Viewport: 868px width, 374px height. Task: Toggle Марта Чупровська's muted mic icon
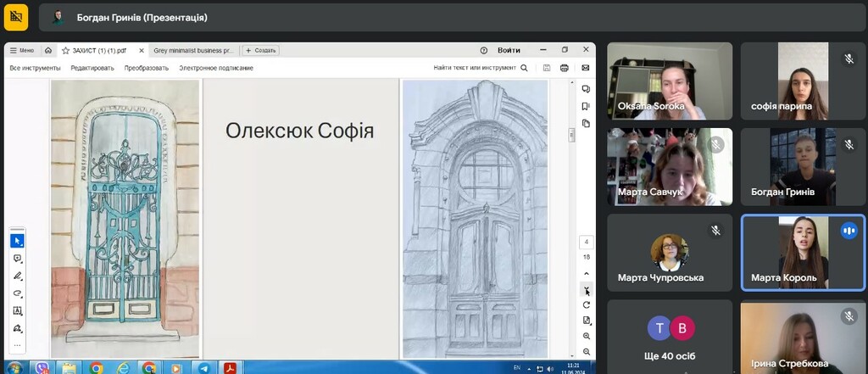click(716, 231)
